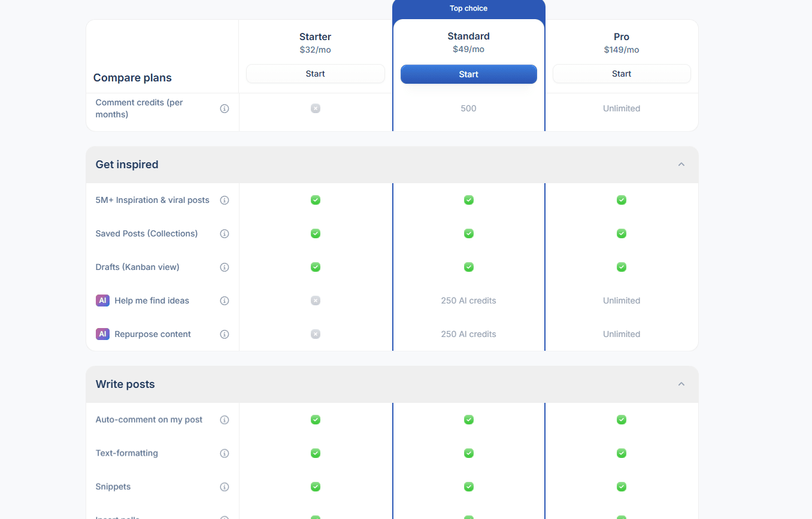
Task: Start the Starter plan
Action: tap(315, 74)
